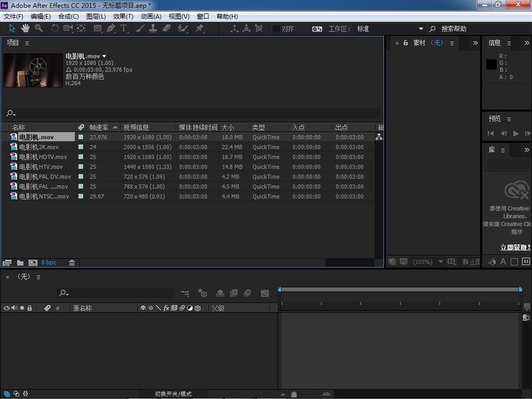Open the 合成(C) menu
Screen dimensions: 532x399
[x=68, y=16]
